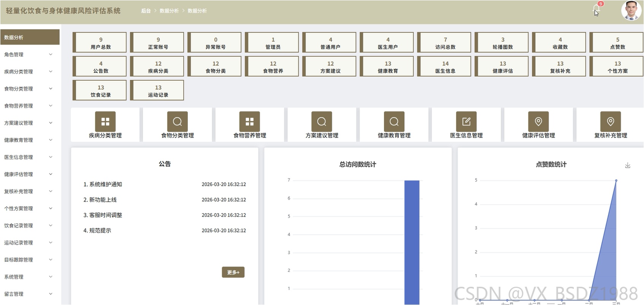This screenshot has width=644, height=305.
Task: Open the 食物营养管理 shortcut icon
Action: pyautogui.click(x=250, y=121)
